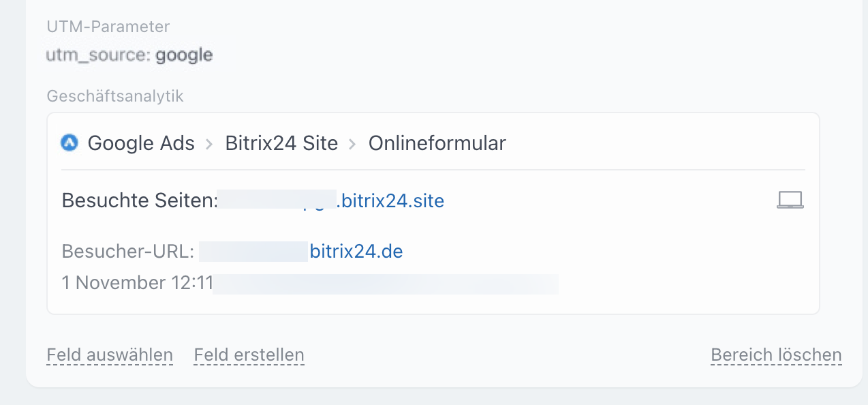Click the Besuchte Seiten label

(x=139, y=201)
